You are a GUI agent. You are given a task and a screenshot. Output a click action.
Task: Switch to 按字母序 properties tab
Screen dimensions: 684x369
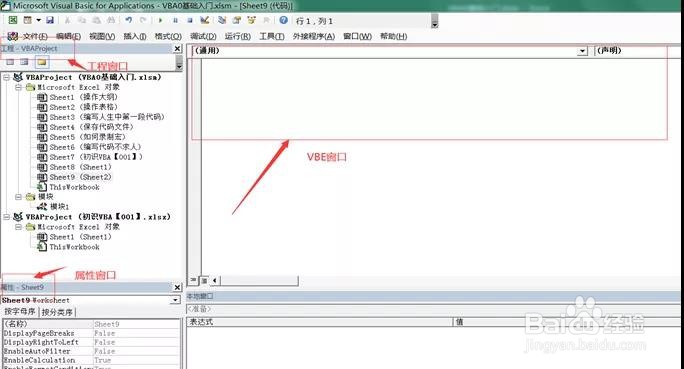click(x=20, y=312)
